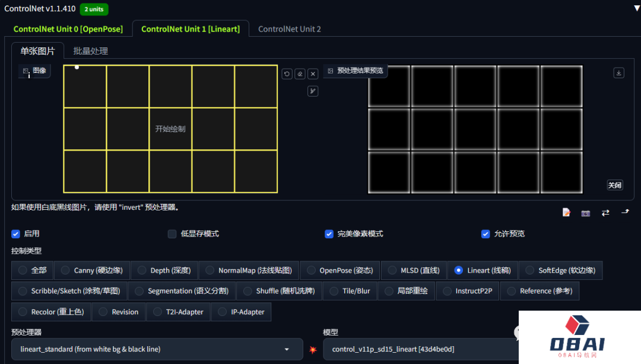641x364 pixels.
Task: Remove the canvas image with the X icon
Action: point(313,74)
